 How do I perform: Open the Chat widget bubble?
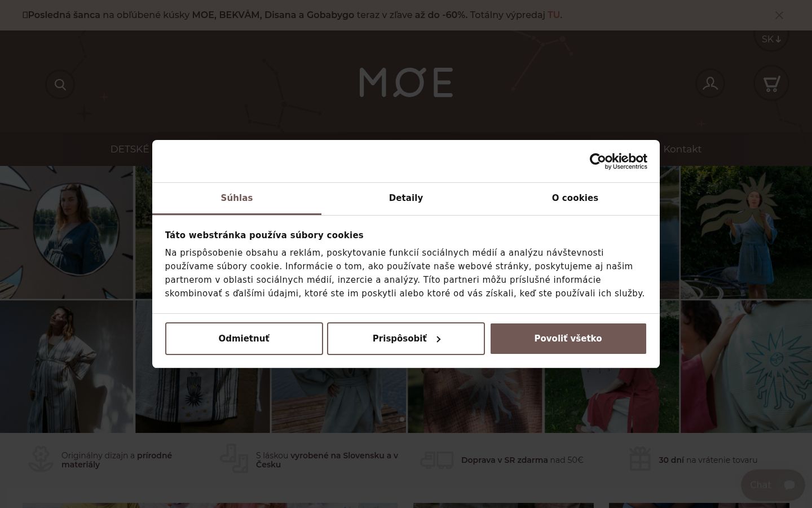(773, 485)
